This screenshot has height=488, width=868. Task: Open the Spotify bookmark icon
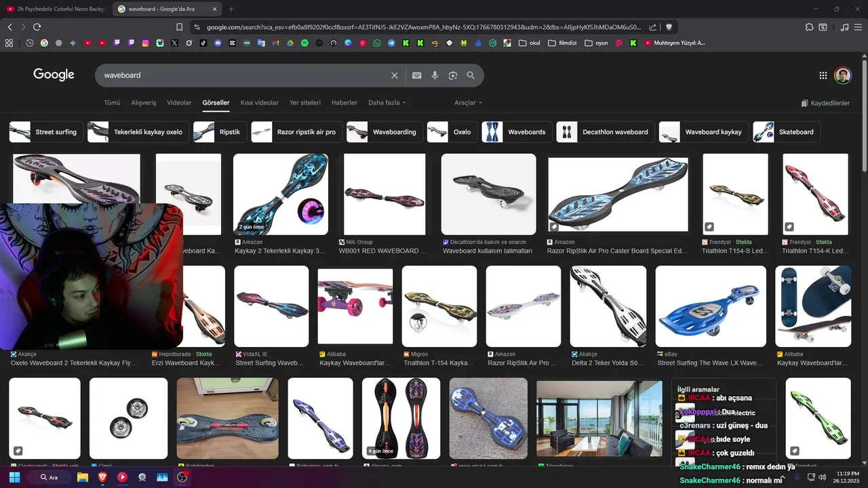coord(304,43)
